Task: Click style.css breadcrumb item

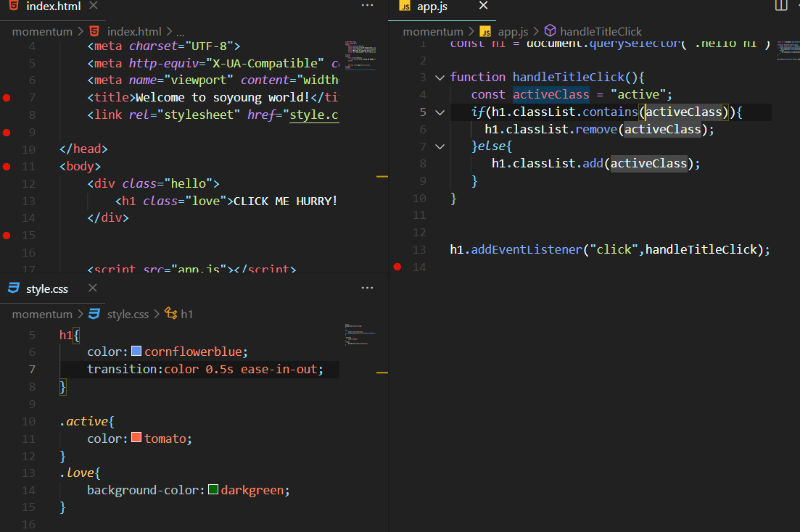Action: tap(128, 315)
